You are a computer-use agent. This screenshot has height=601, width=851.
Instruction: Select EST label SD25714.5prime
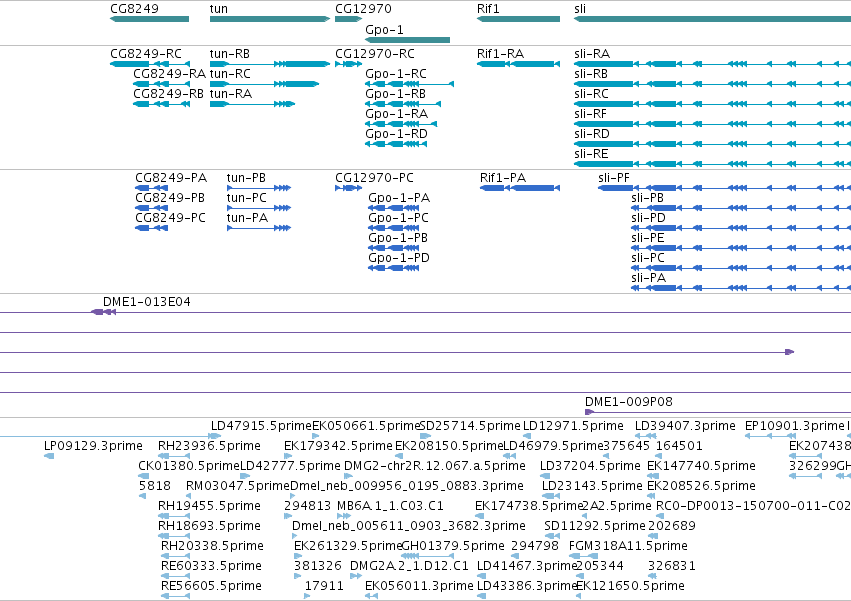click(470, 426)
